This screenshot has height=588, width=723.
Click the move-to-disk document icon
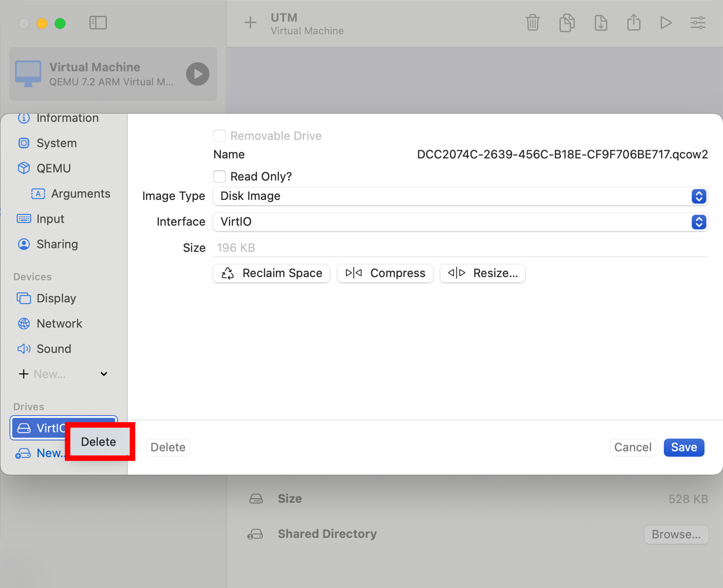click(x=601, y=23)
